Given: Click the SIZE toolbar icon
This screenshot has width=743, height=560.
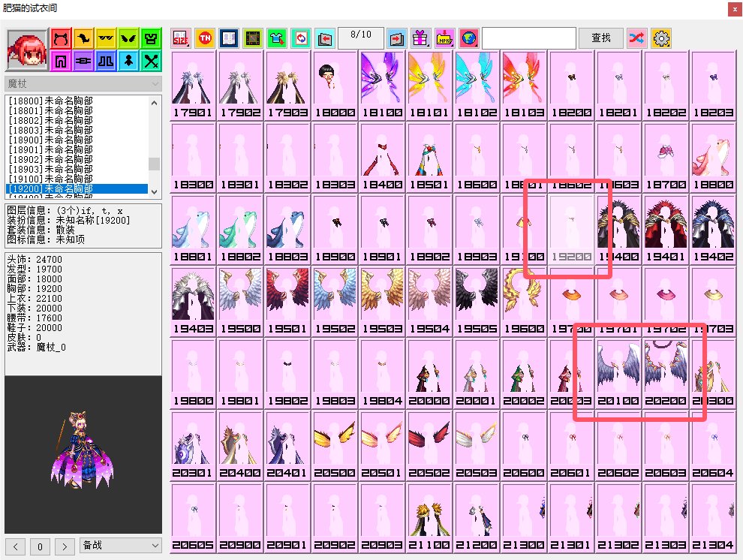Looking at the screenshot, I should click(x=181, y=38).
